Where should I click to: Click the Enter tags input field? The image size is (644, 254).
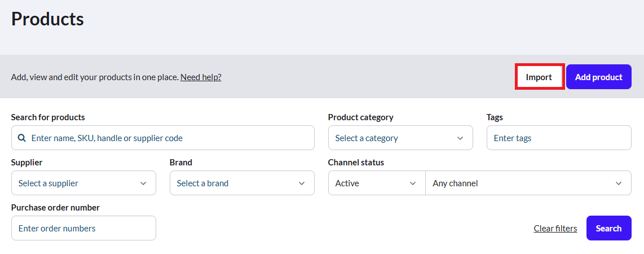point(559,138)
